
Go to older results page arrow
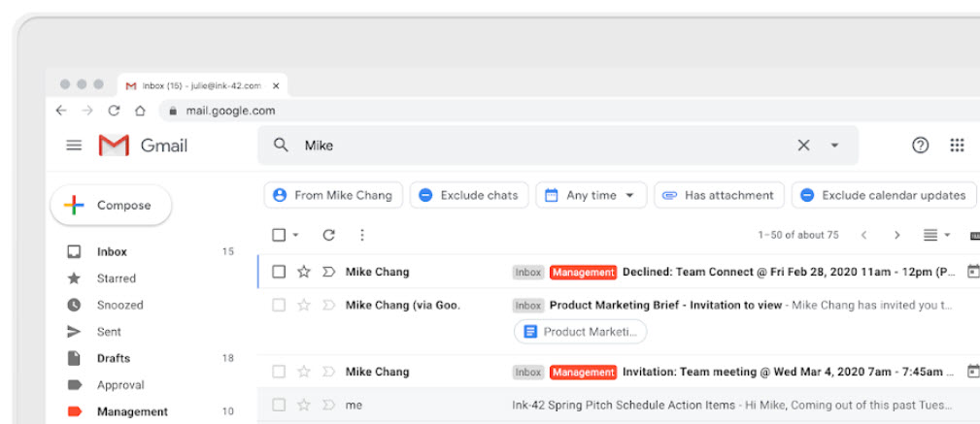(896, 236)
